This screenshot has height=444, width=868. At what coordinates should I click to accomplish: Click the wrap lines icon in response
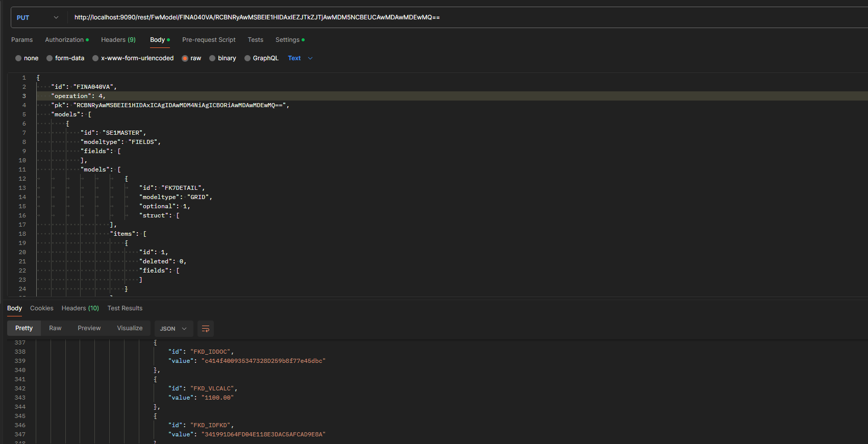(206, 329)
